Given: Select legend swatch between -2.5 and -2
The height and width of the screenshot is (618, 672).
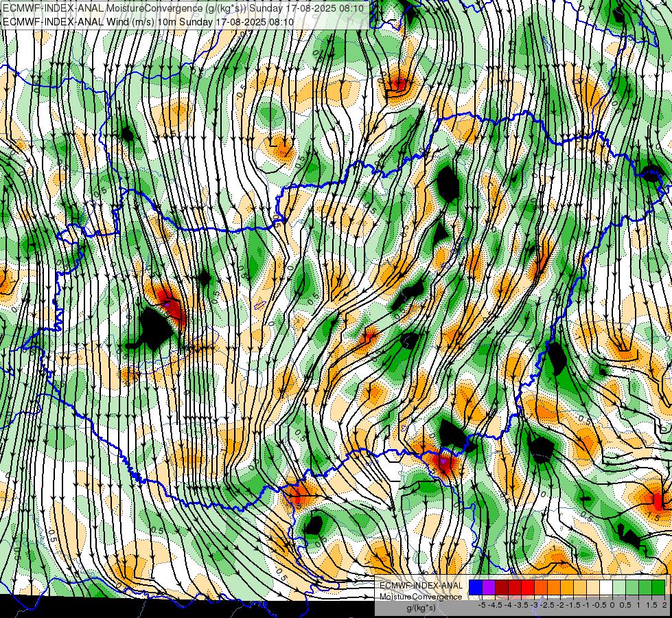Looking at the screenshot, I should click(x=554, y=587).
